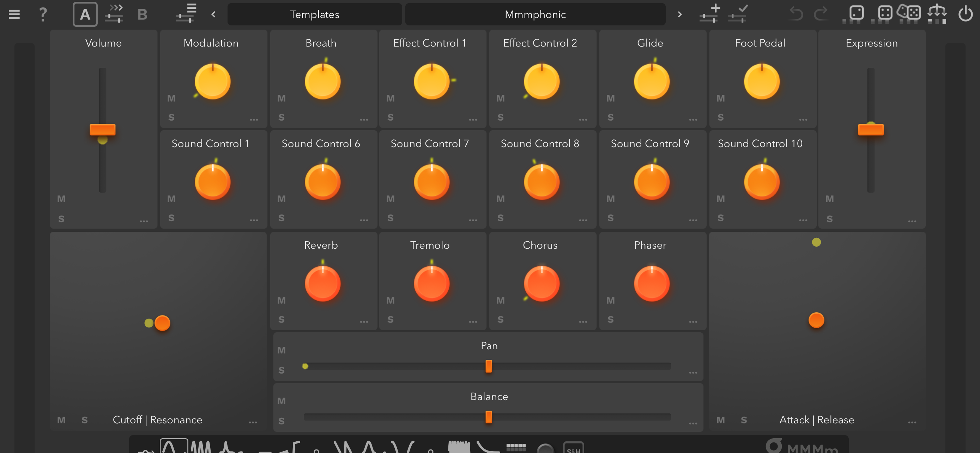Open the preset list sliders icon

tap(186, 14)
